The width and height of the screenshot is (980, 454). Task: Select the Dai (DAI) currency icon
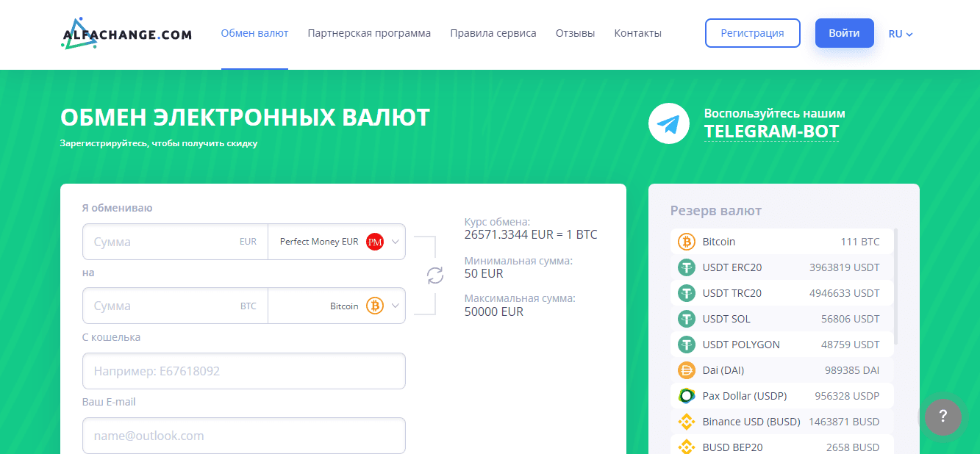tap(687, 370)
